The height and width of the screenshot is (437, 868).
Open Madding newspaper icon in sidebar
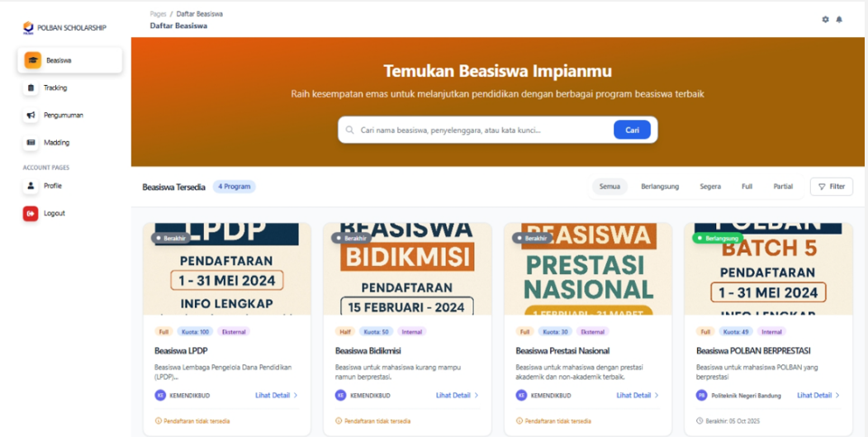(31, 142)
